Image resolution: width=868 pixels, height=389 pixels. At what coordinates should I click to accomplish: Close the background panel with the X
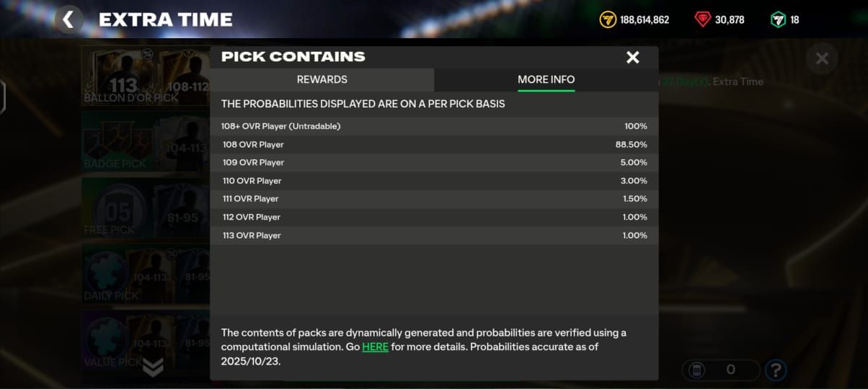[x=821, y=59]
